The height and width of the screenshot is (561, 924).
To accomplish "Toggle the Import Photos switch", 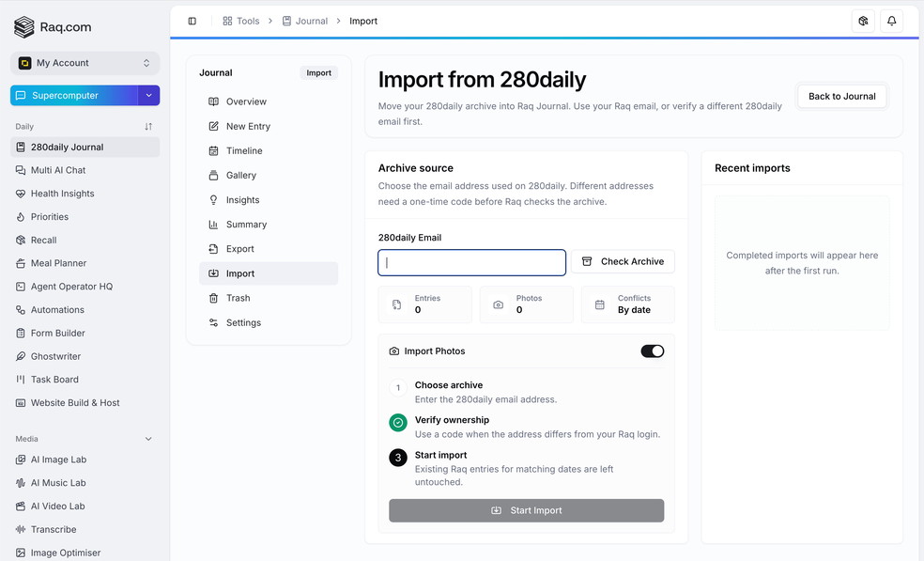I will (x=653, y=351).
